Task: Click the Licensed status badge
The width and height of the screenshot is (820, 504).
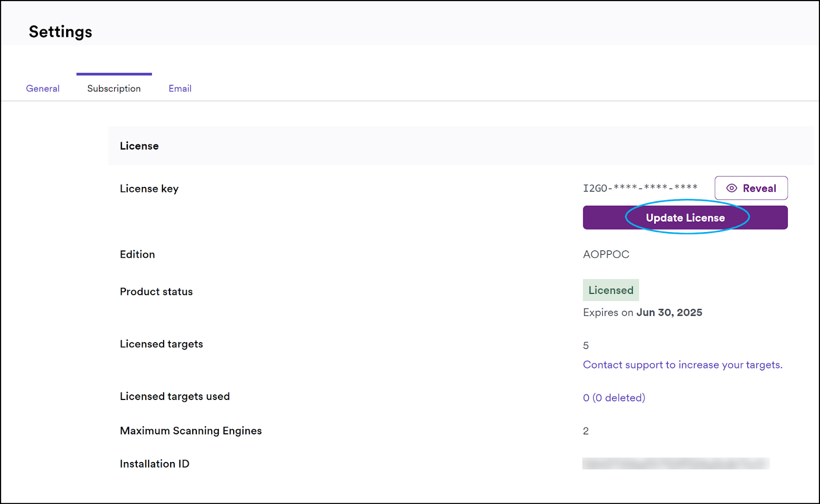Action: tap(611, 290)
